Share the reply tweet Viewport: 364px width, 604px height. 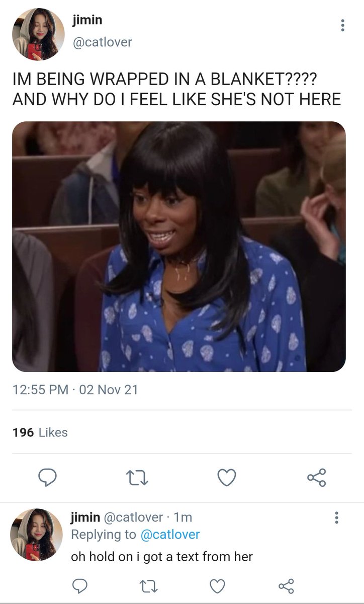click(286, 586)
